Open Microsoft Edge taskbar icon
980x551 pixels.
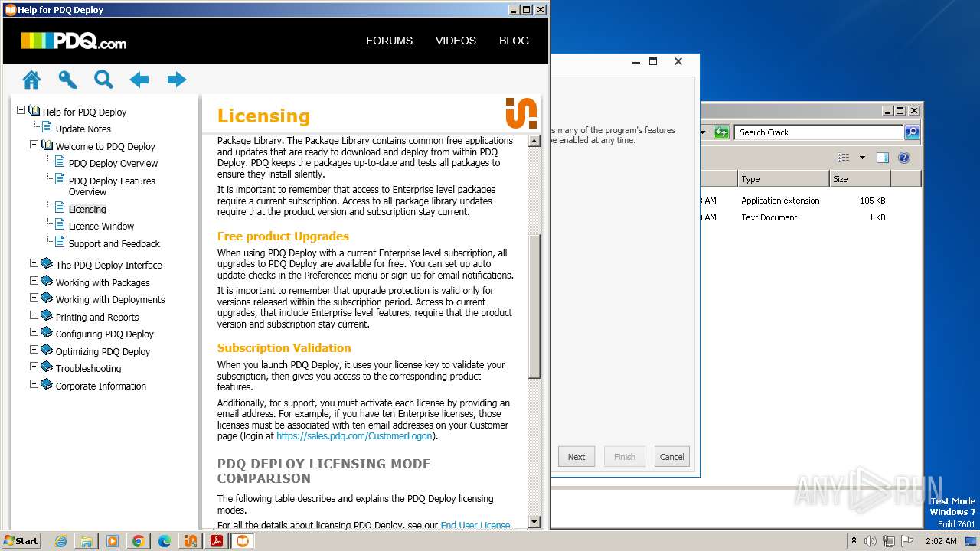point(165,541)
